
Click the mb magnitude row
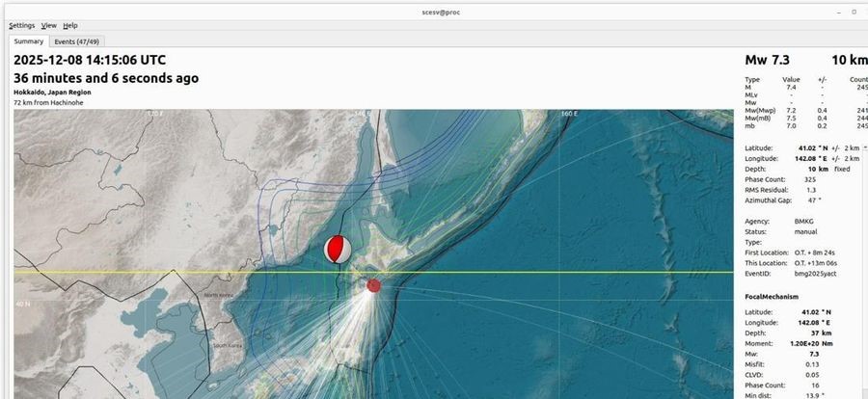750,126
